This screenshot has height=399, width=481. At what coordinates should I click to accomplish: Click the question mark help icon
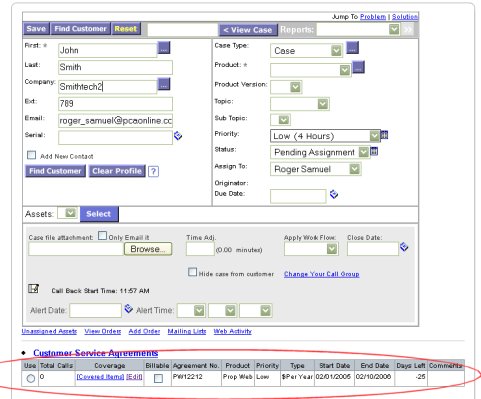point(153,171)
